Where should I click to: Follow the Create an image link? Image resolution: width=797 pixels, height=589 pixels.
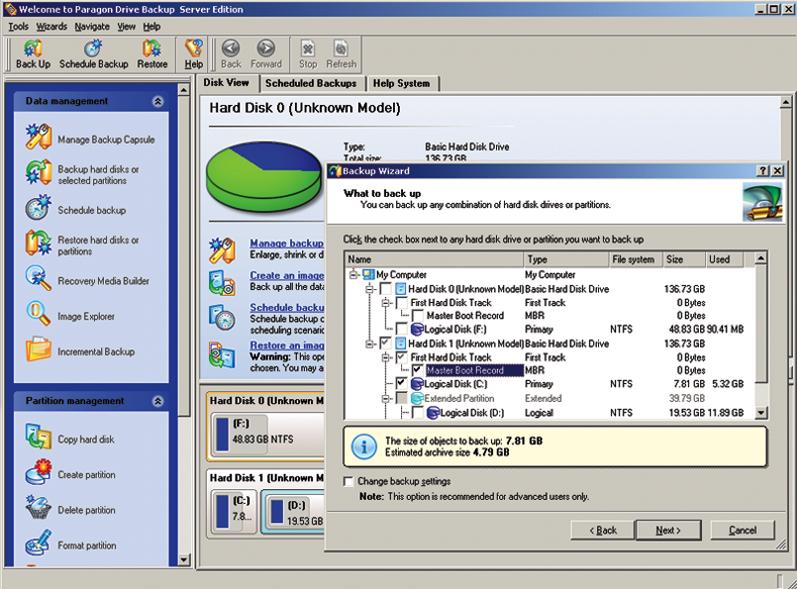[x=287, y=275]
